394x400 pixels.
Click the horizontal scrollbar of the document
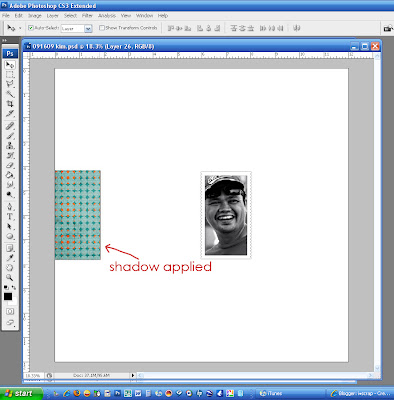[256, 376]
